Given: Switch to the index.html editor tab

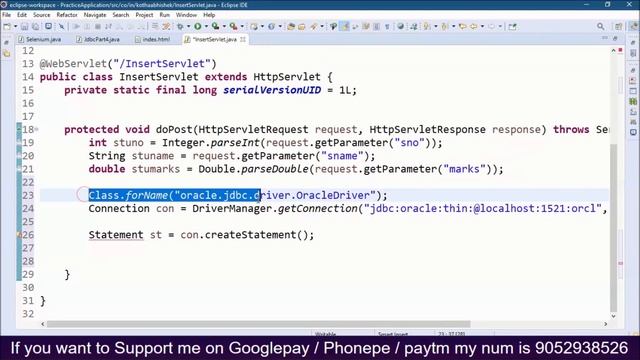Looking at the screenshot, I should (153, 40).
